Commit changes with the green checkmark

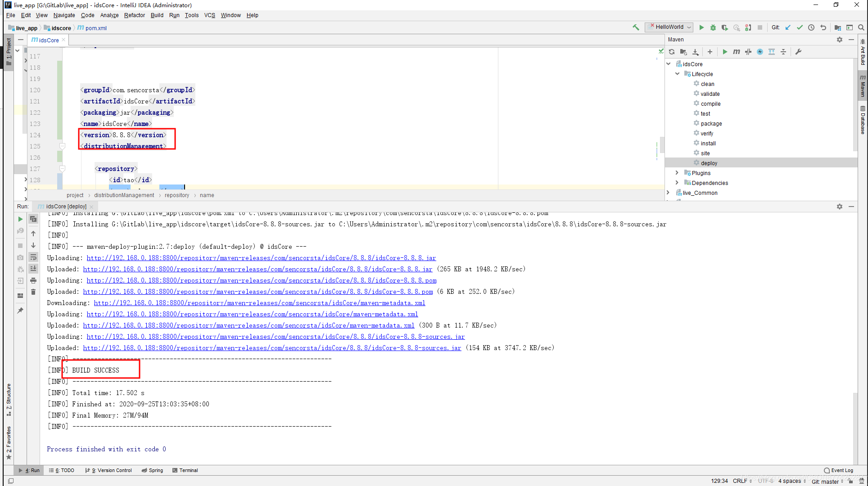[x=800, y=27]
